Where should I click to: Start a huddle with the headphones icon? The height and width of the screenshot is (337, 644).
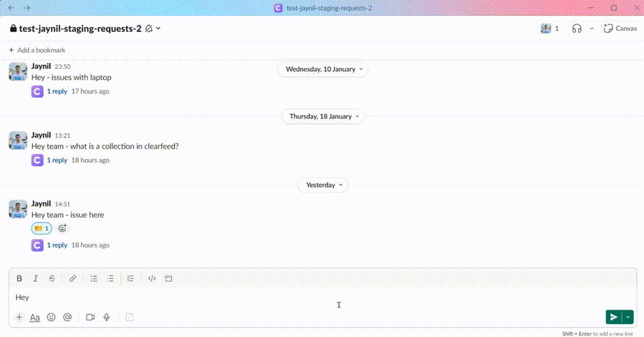click(576, 28)
